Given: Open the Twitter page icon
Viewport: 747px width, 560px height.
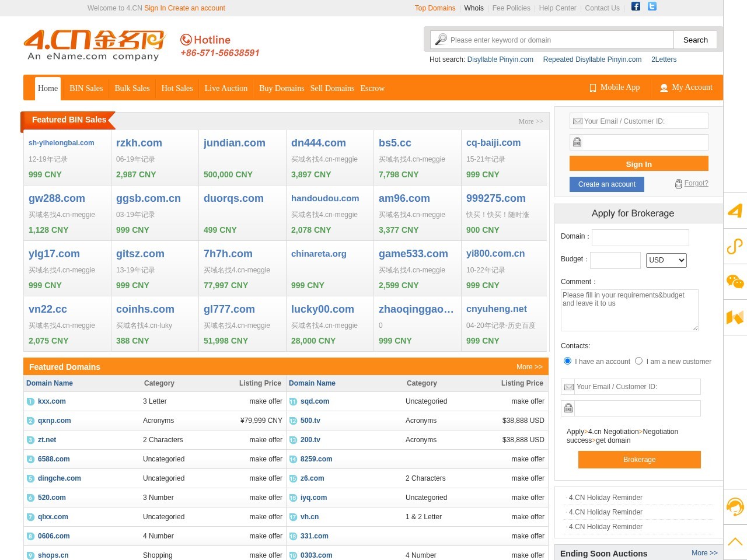Looking at the screenshot, I should (652, 6).
